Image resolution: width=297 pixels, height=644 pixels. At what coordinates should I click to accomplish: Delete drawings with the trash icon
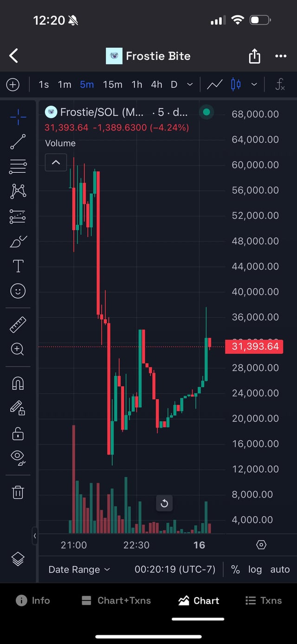point(18,492)
